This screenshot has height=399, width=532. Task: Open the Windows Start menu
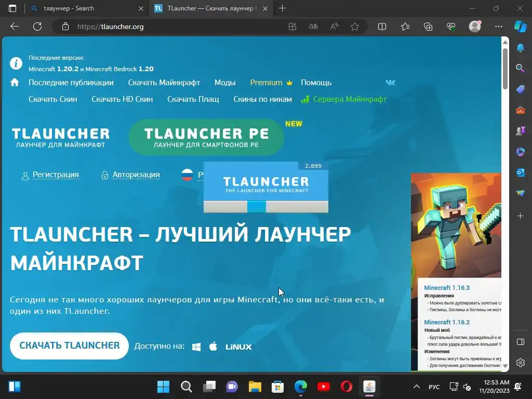[163, 387]
